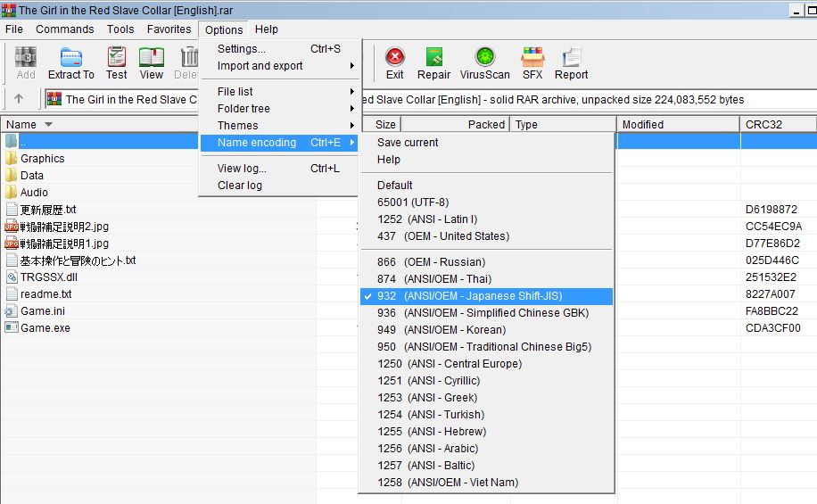The width and height of the screenshot is (817, 504).
Task: Open the Settings... menu entry
Action: pos(242,49)
